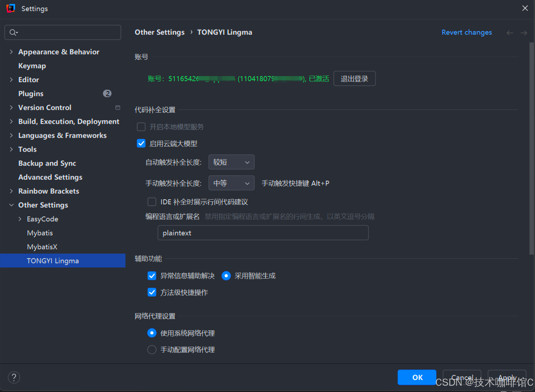Viewport: 535px width, 392px height.
Task: Click the plaintext language input field
Action: click(263, 233)
